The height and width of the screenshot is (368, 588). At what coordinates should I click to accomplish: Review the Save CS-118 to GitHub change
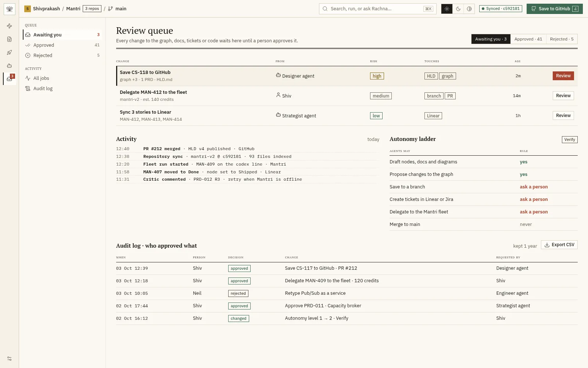pos(563,76)
